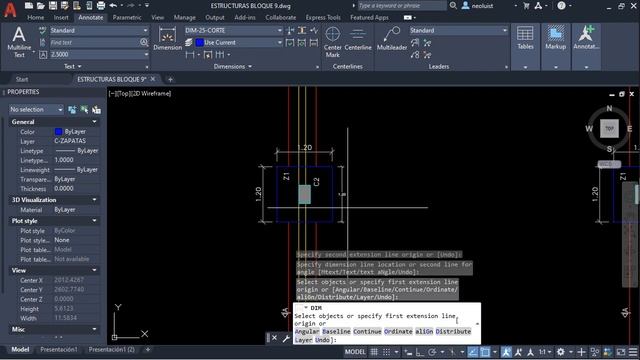Open the Home ribbon tab
This screenshot has height=360, width=640.
[x=36, y=18]
